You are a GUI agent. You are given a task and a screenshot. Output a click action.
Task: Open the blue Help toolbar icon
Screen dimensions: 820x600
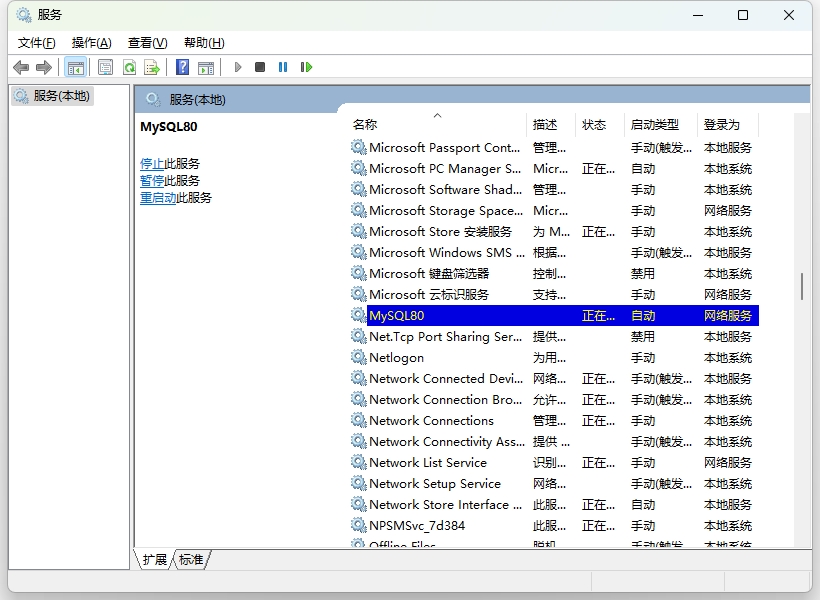[x=182, y=67]
